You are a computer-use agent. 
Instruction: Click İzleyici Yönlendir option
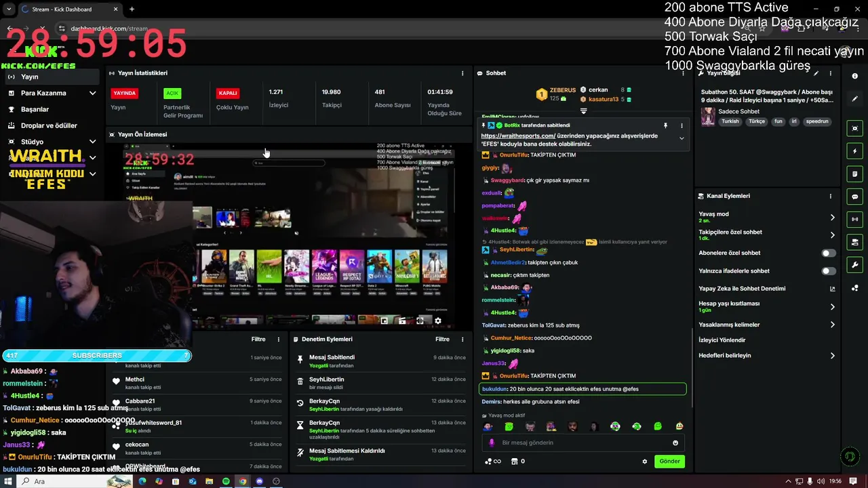tap(722, 340)
